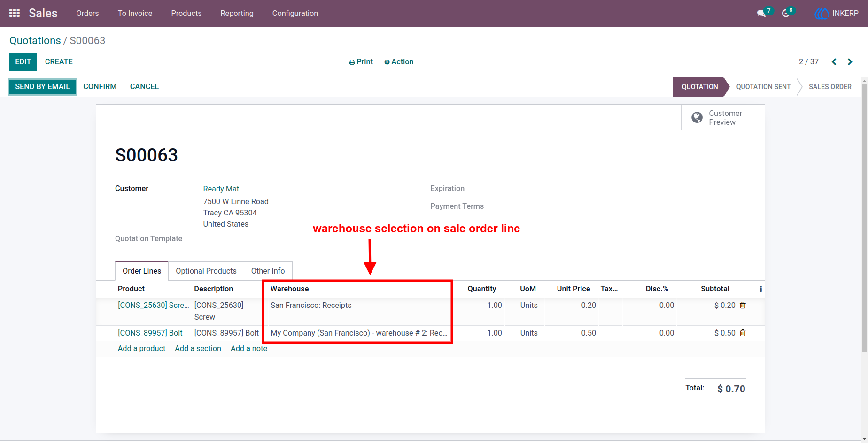Open the Products menu
The image size is (868, 443).
186,13
